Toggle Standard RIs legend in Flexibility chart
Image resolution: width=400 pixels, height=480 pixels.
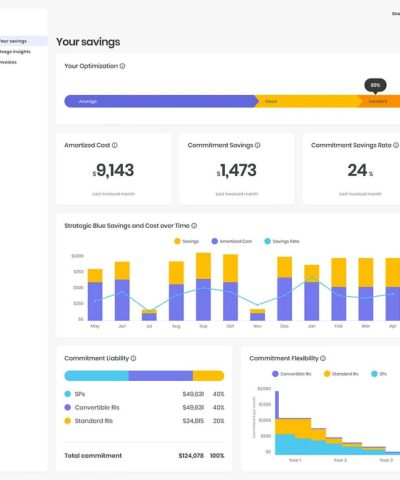click(x=341, y=374)
